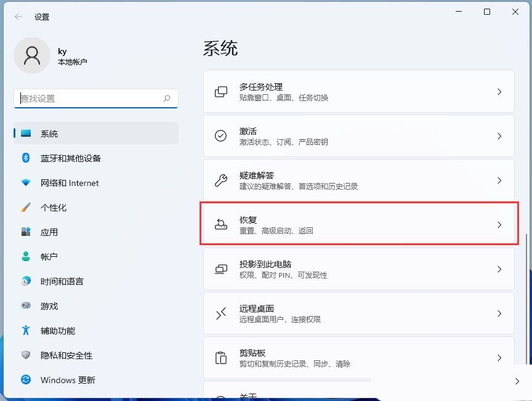Click the 个性化 paintbrush icon

tap(26, 207)
